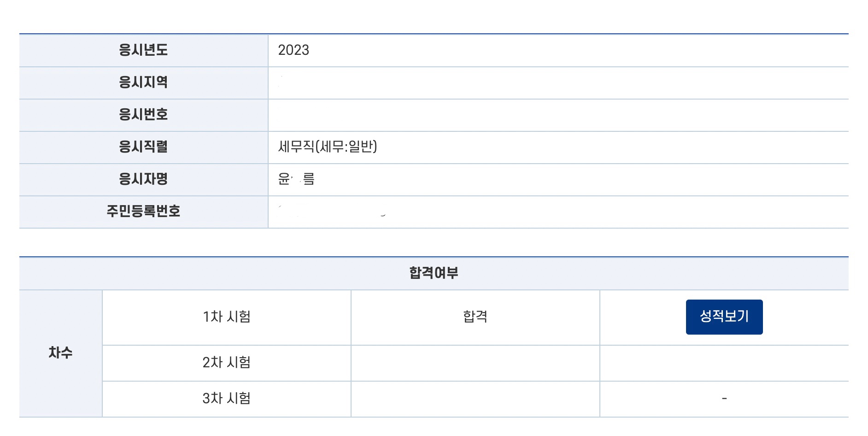Click the 성적보기 button
Viewport: 868px width, 436px height.
point(724,317)
